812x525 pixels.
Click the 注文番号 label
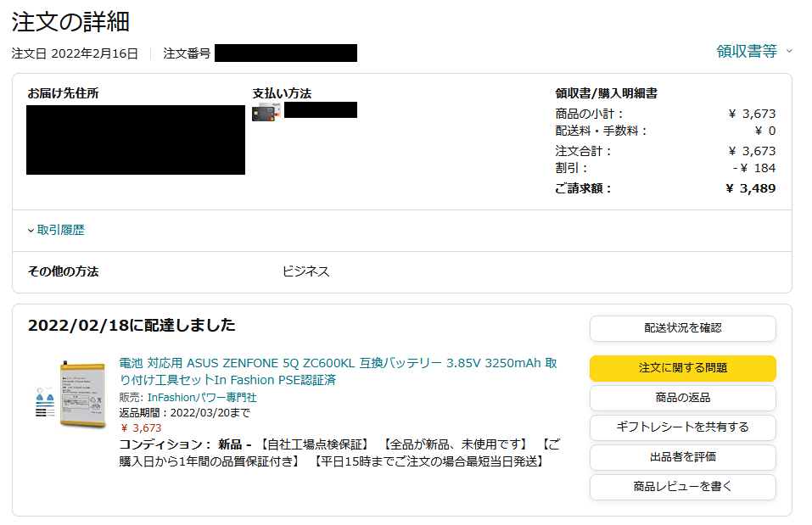187,53
